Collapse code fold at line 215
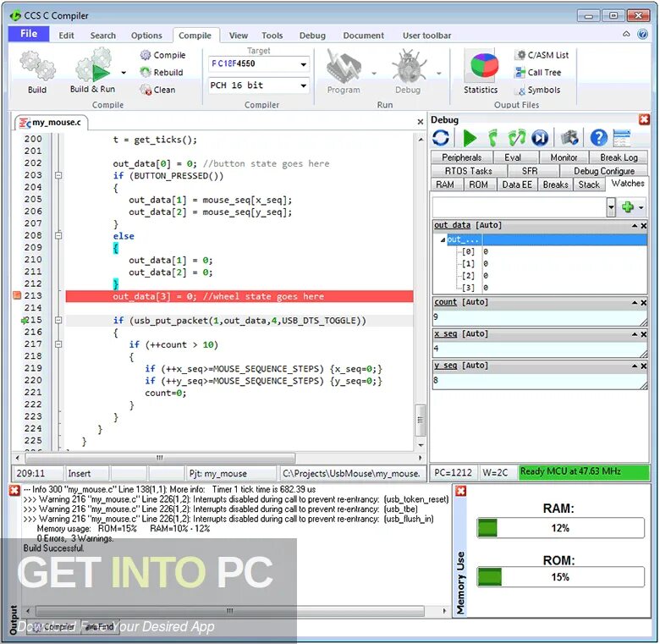The width and height of the screenshot is (660, 644). 58,321
